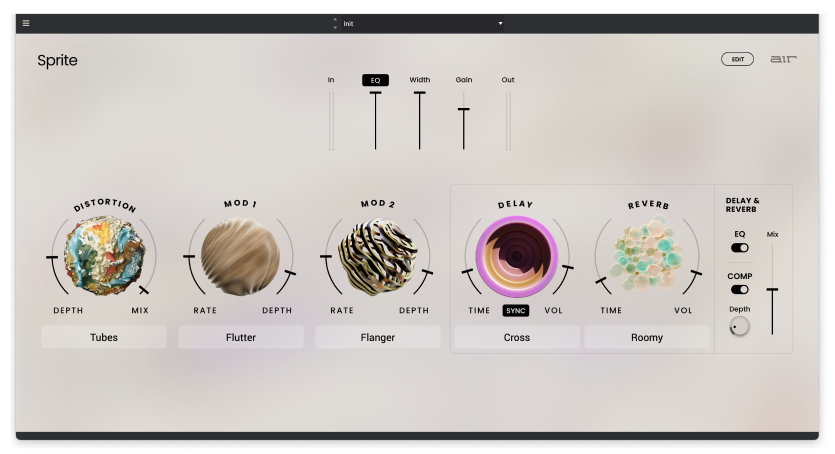Click the Delay VOL arc handle

click(568, 267)
